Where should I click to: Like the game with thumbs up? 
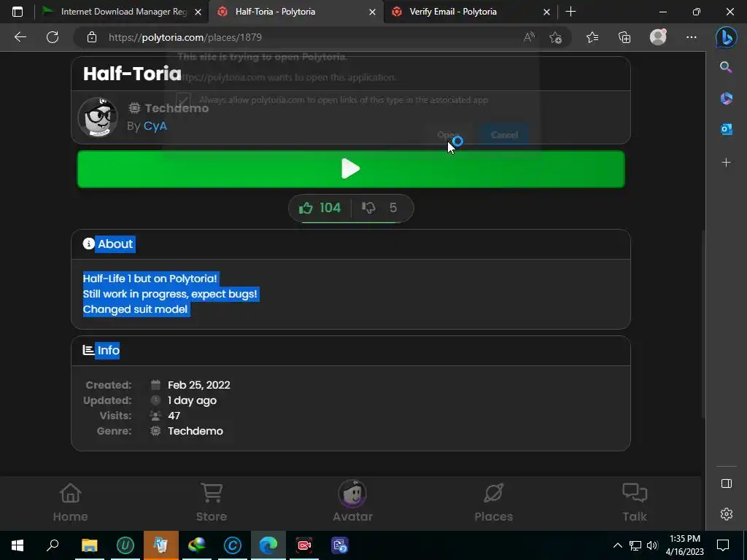tap(320, 208)
